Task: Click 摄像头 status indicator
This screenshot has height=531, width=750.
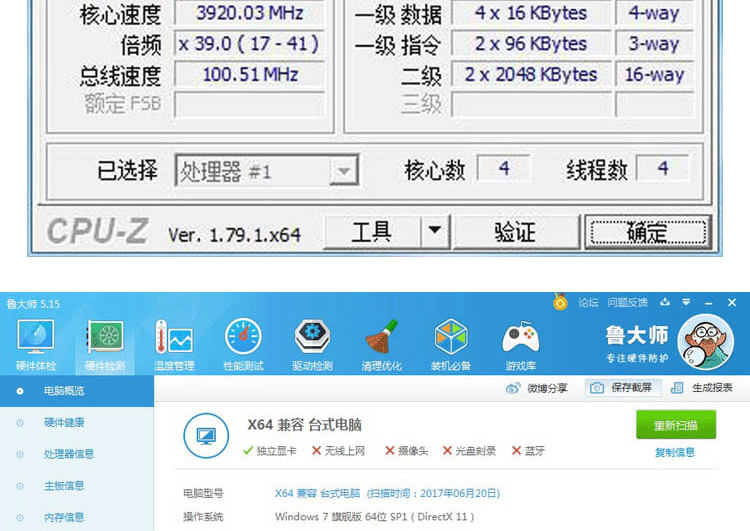Action: click(x=407, y=451)
